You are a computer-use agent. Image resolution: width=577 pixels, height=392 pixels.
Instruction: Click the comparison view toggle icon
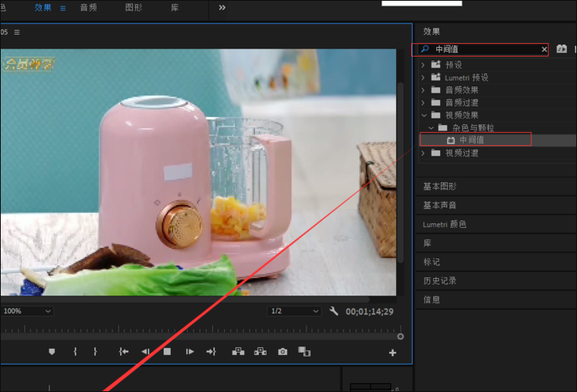coord(304,352)
